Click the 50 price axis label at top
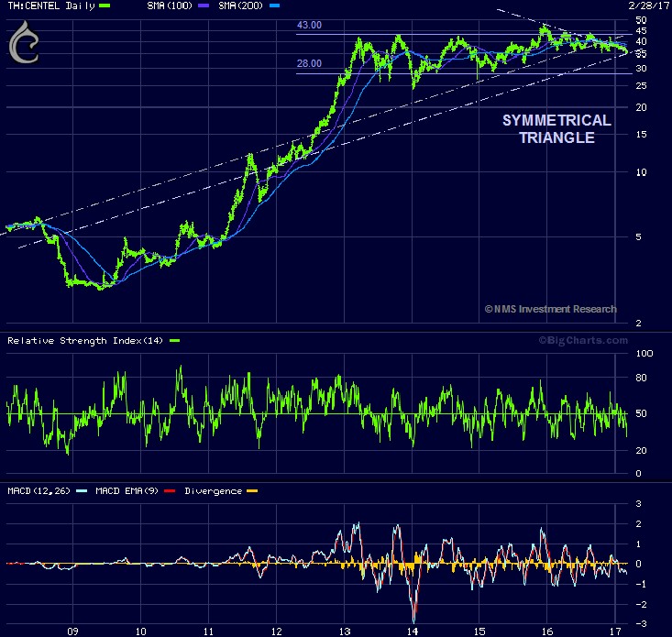The height and width of the screenshot is (637, 672). 641,20
